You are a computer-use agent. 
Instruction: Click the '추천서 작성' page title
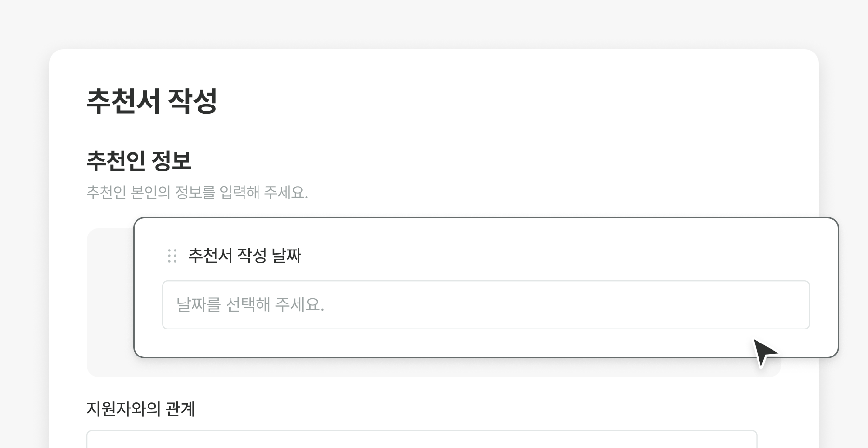[x=151, y=101]
